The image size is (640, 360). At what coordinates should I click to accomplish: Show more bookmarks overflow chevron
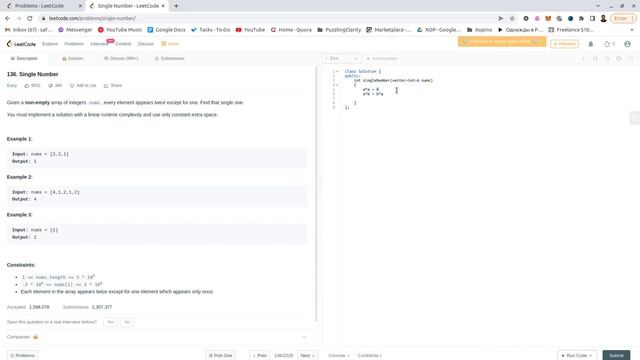coord(632,30)
